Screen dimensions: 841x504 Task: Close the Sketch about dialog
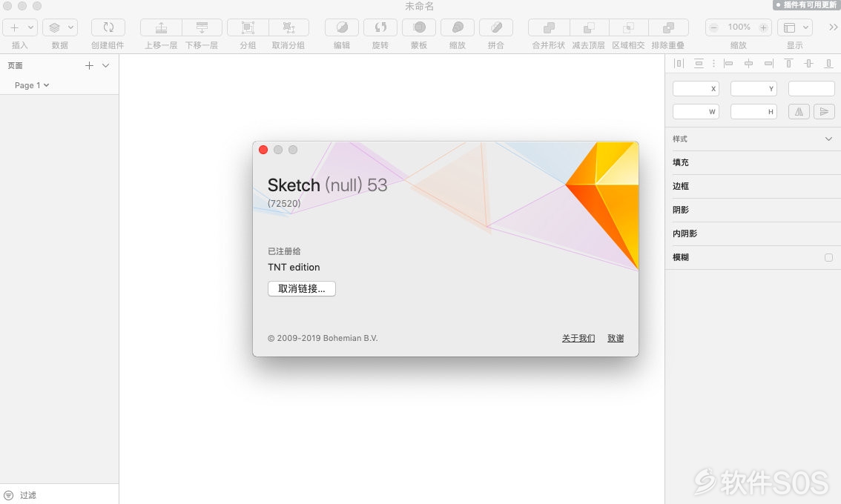point(263,150)
